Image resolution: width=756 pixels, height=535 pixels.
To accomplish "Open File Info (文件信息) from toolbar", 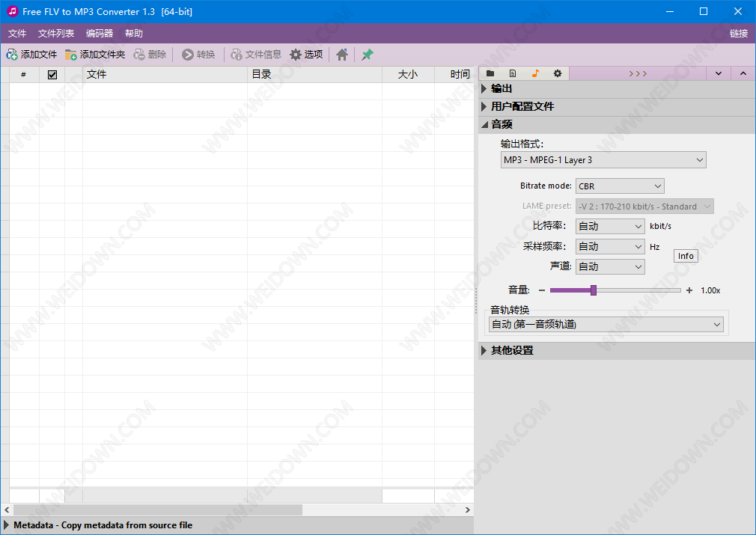I will pyautogui.click(x=256, y=55).
